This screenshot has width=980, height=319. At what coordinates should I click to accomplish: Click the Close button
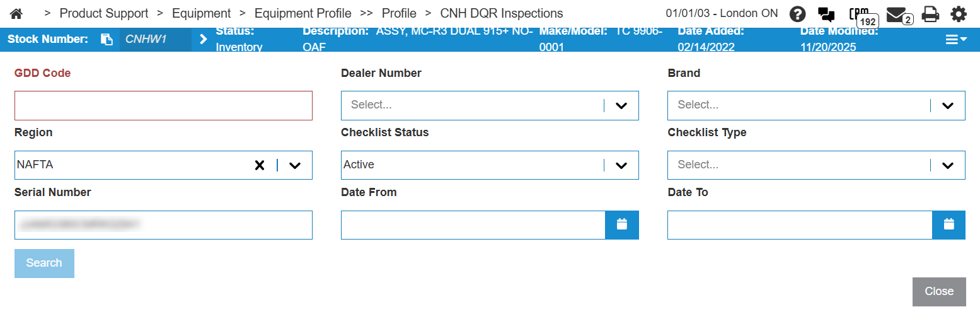point(938,291)
